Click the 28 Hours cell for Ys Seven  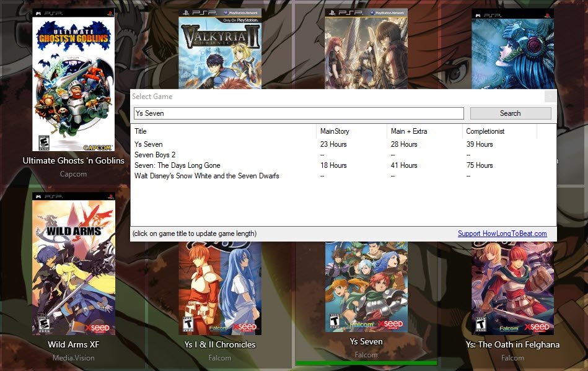pos(404,144)
